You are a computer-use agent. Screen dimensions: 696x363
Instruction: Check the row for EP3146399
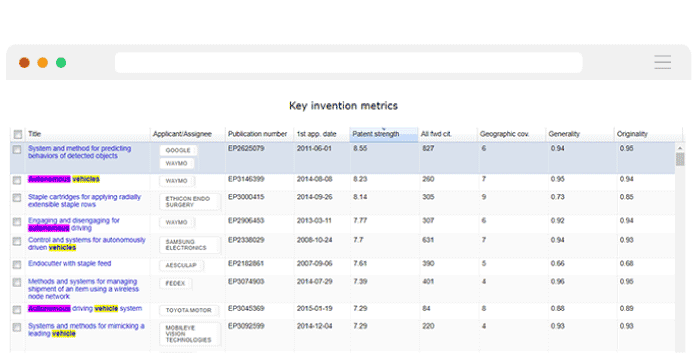pyautogui.click(x=17, y=180)
